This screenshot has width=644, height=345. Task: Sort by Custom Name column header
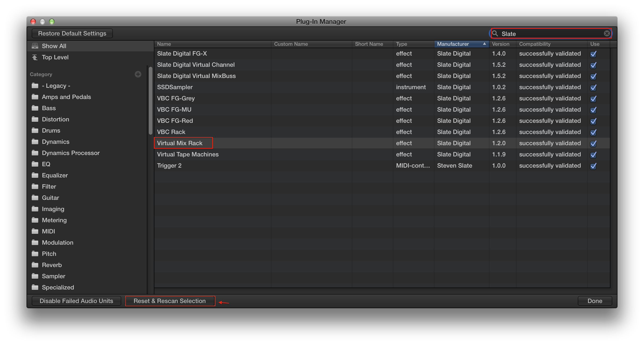pyautogui.click(x=312, y=44)
